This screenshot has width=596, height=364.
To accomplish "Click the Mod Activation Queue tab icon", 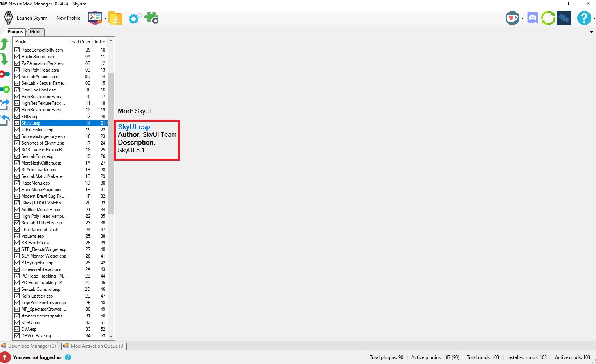I will 66,346.
